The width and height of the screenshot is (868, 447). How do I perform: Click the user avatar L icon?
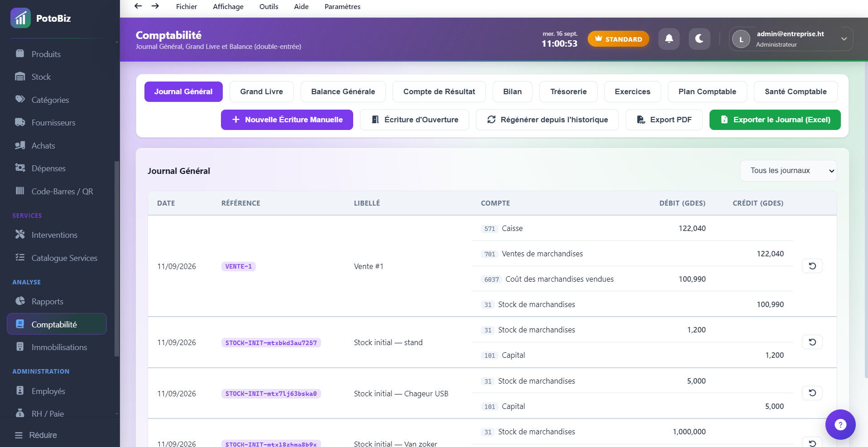(x=741, y=39)
